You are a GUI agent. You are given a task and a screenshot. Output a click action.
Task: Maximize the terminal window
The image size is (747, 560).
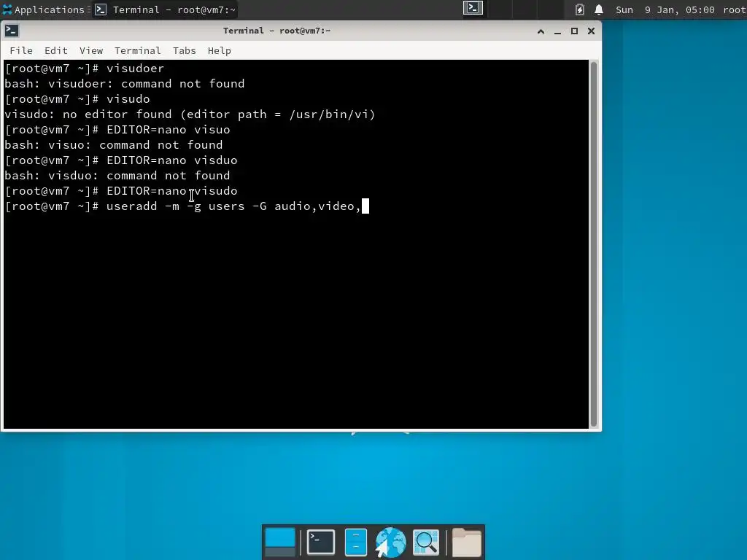pos(575,31)
